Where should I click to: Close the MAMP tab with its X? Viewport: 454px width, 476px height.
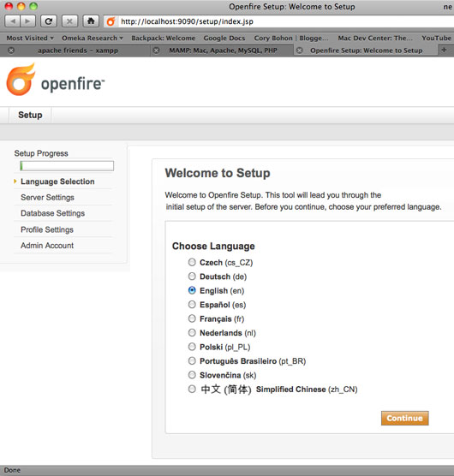pos(156,51)
